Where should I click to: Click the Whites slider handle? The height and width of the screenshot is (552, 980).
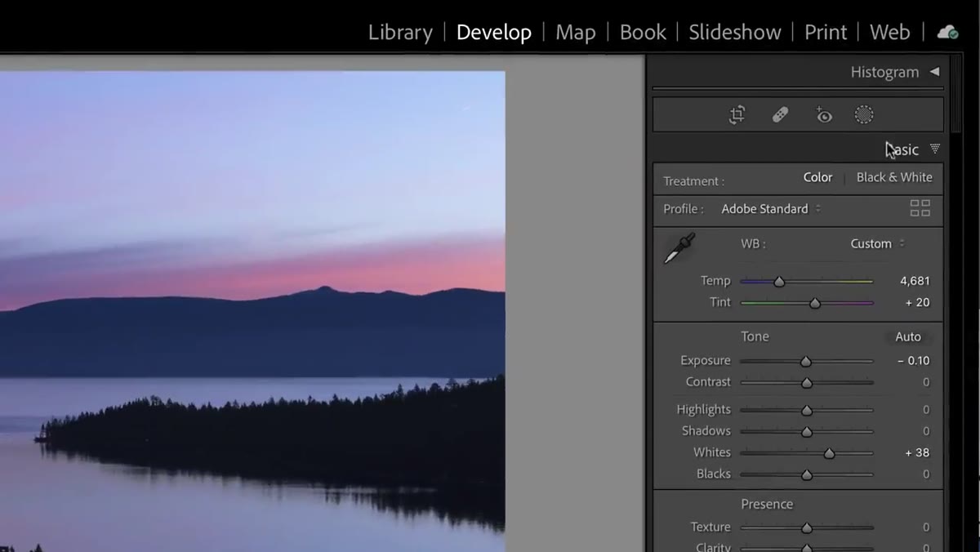(x=829, y=453)
